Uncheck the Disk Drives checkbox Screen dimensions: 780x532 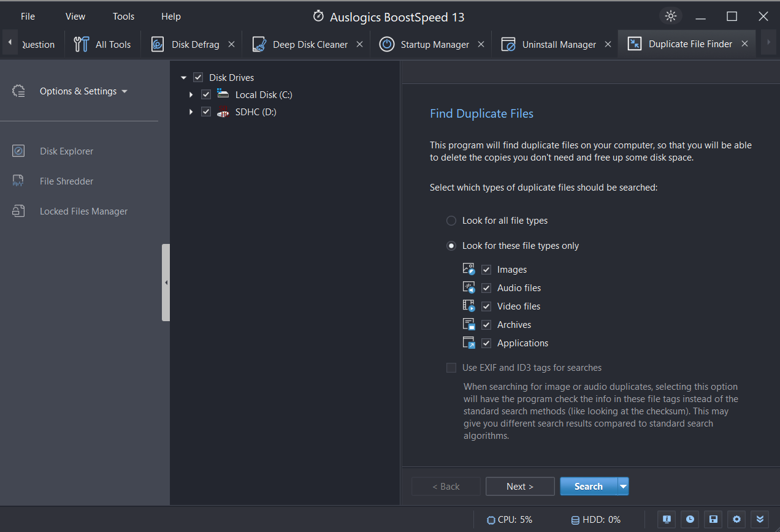click(198, 77)
